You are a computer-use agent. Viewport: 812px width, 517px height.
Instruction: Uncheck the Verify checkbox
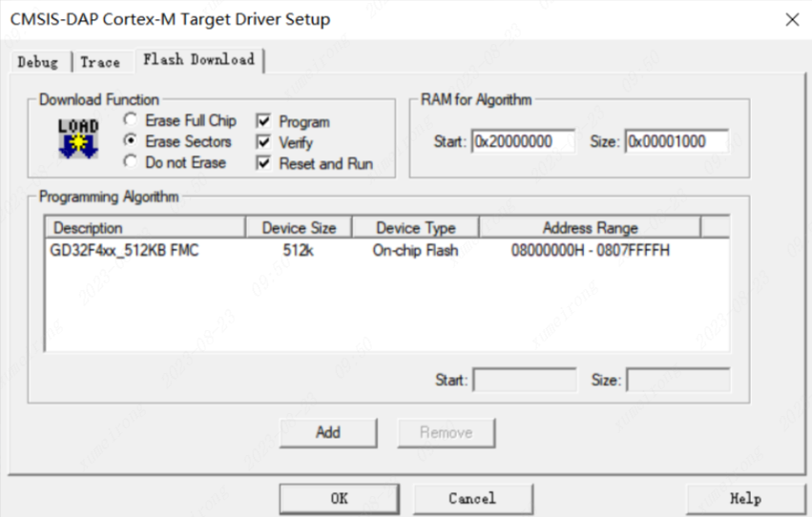[263, 143]
